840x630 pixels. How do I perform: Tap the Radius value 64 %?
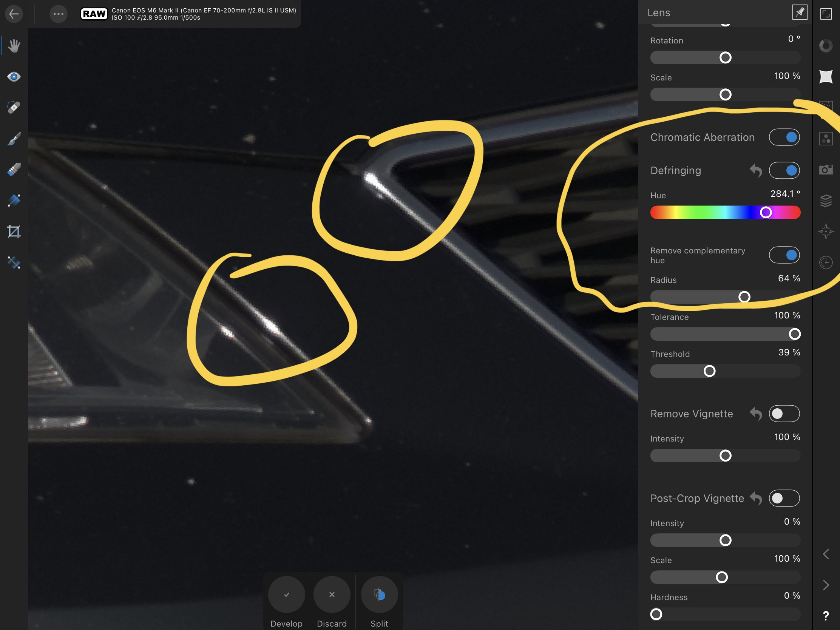click(x=789, y=278)
